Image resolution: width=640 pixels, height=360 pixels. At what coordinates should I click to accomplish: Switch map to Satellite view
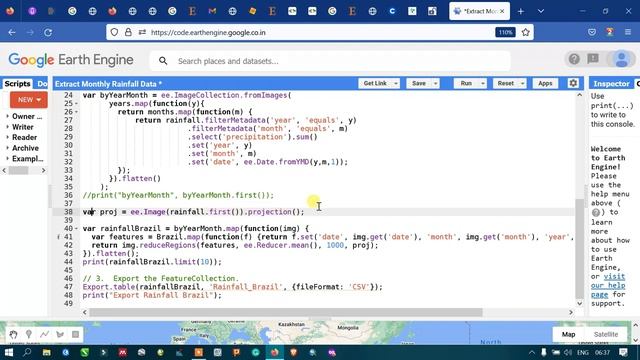tap(606, 334)
